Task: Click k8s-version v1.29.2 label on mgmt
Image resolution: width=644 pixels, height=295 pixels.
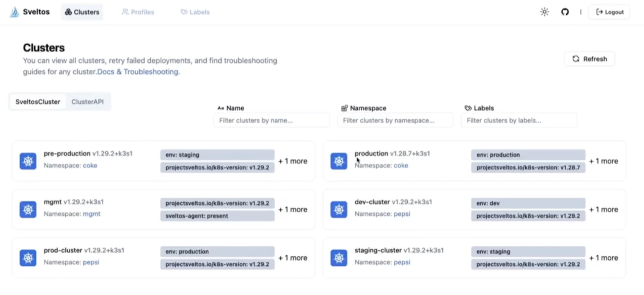Action: (x=217, y=203)
